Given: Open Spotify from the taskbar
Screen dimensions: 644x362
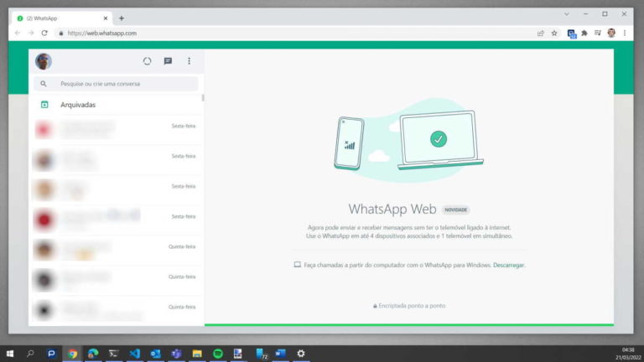Looking at the screenshot, I should pyautogui.click(x=217, y=354).
